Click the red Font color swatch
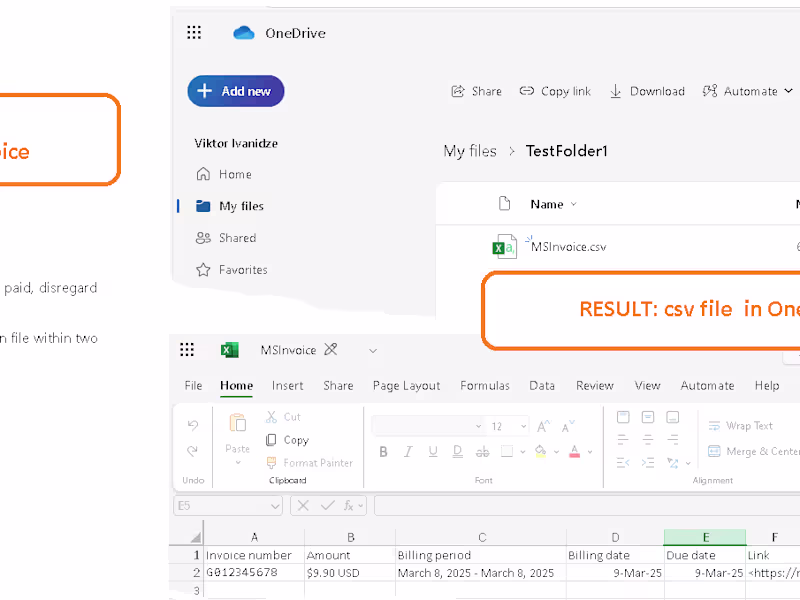800x600 pixels. click(x=574, y=451)
